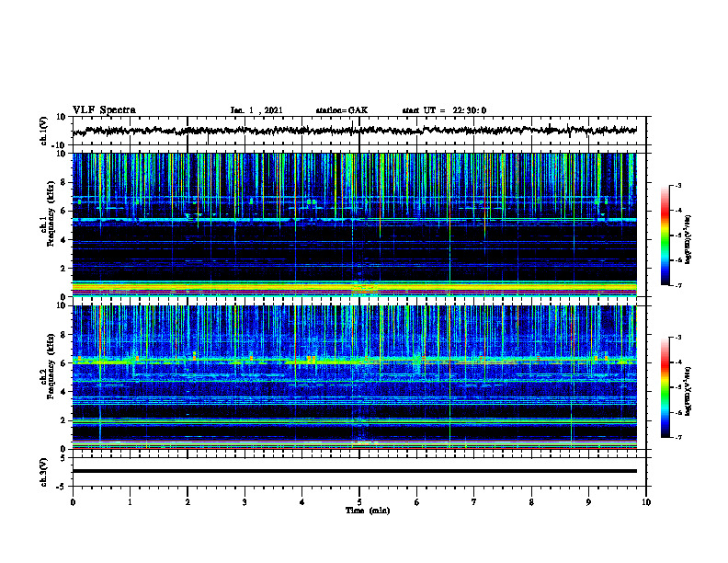Click the "VLF Spectra" plot title
Image resolution: width=728 pixels, height=563 pixels.
point(104,109)
